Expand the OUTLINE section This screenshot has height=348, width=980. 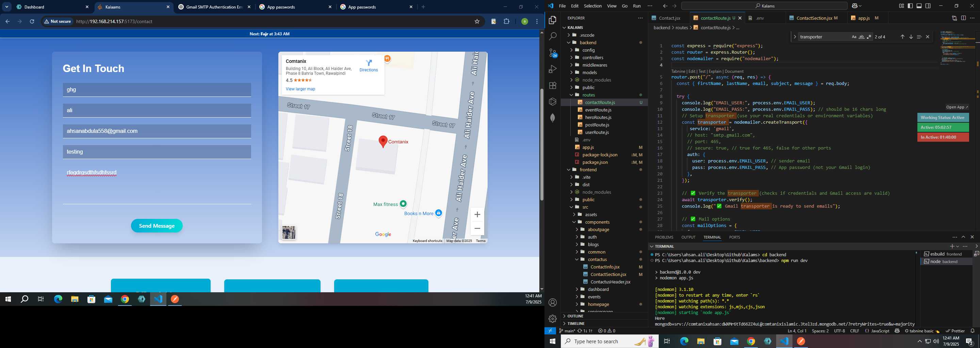pos(604,316)
